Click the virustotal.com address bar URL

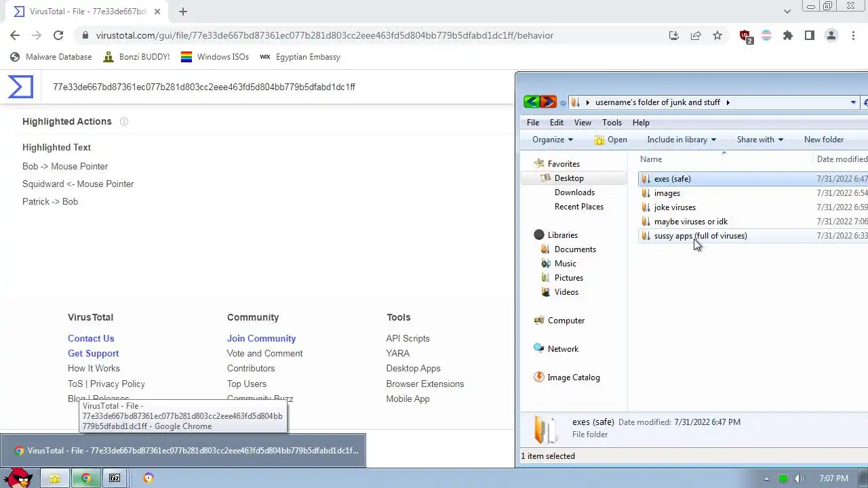[x=325, y=35]
